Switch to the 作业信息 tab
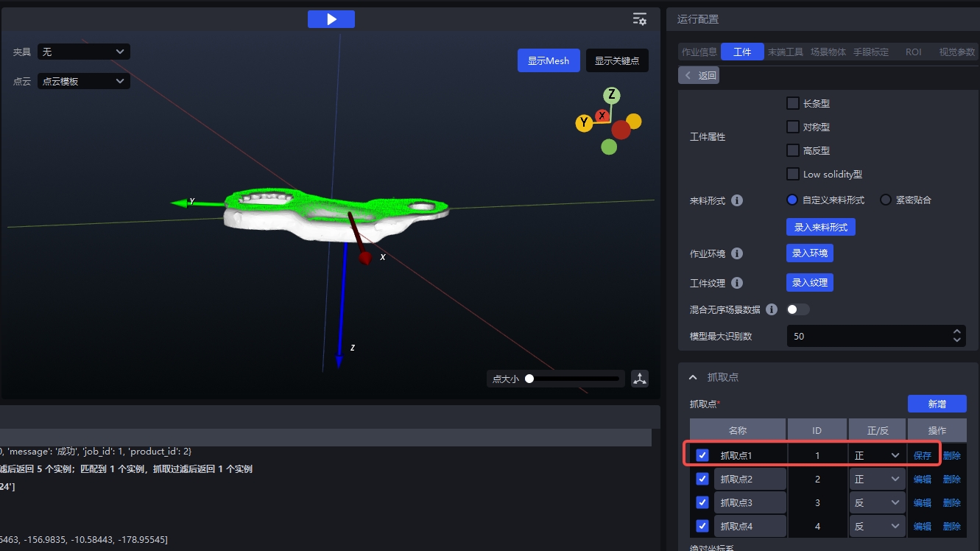 click(699, 52)
